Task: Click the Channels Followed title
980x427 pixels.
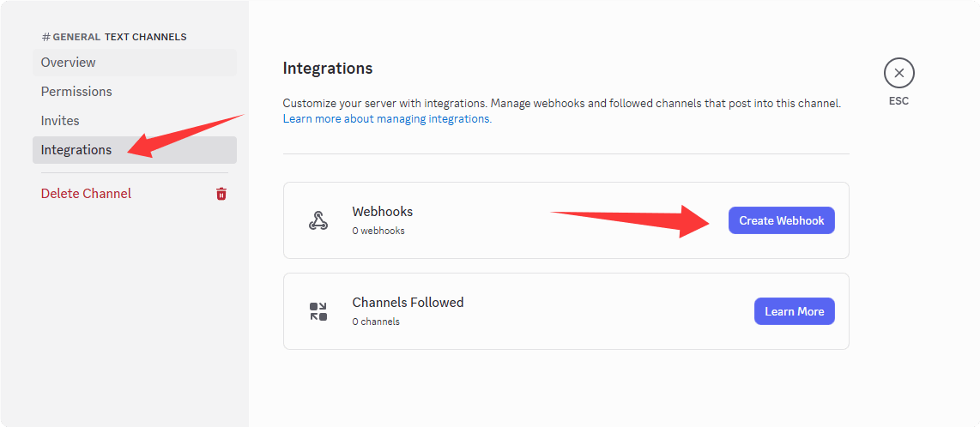Action: [408, 302]
